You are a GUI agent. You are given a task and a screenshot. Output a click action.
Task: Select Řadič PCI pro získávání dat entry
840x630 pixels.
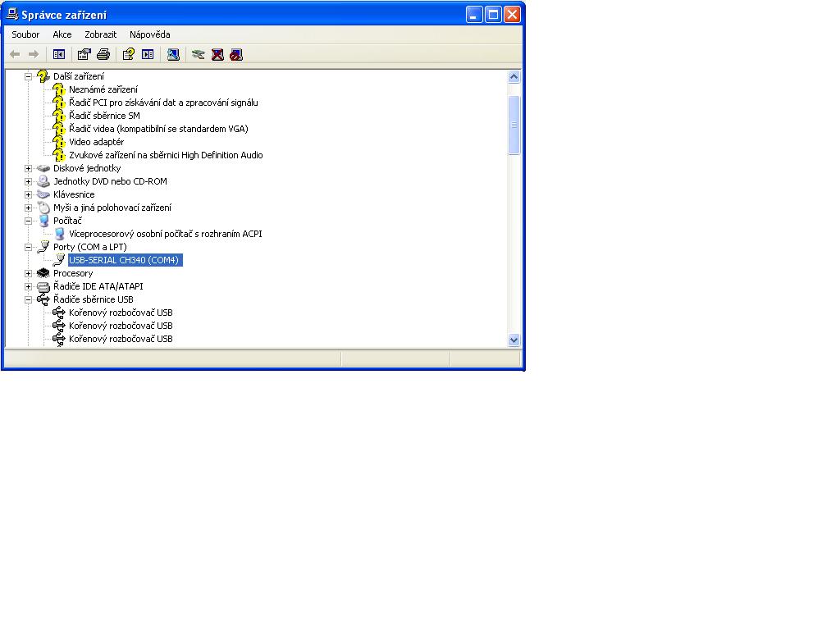click(x=163, y=103)
